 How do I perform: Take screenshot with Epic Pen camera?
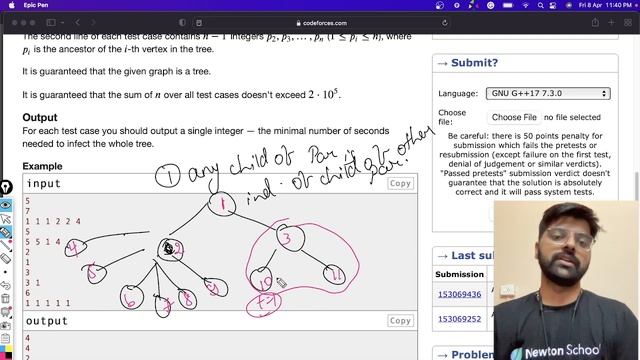(5, 325)
